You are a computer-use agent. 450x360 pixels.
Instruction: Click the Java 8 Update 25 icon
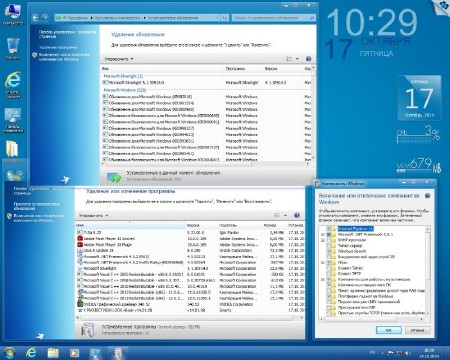(80, 250)
